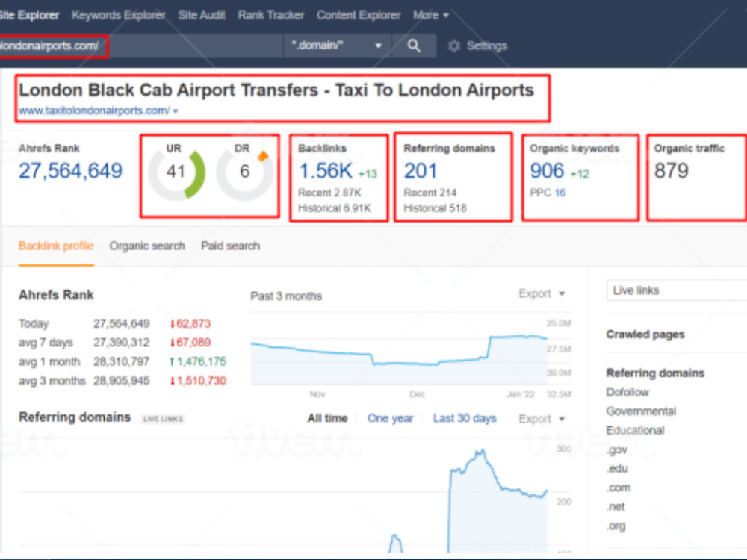Click Past 3 months label
The height and width of the screenshot is (560, 747).
point(286,296)
